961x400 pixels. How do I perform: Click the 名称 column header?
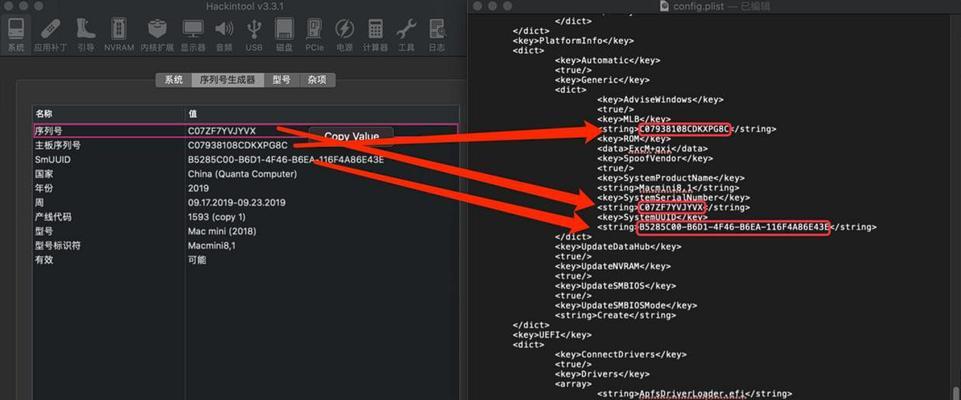click(x=108, y=114)
